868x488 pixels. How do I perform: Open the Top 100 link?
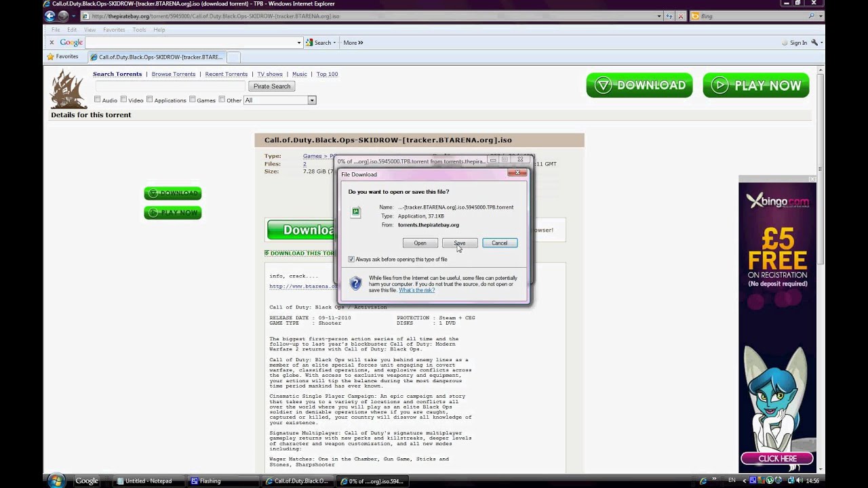point(327,74)
